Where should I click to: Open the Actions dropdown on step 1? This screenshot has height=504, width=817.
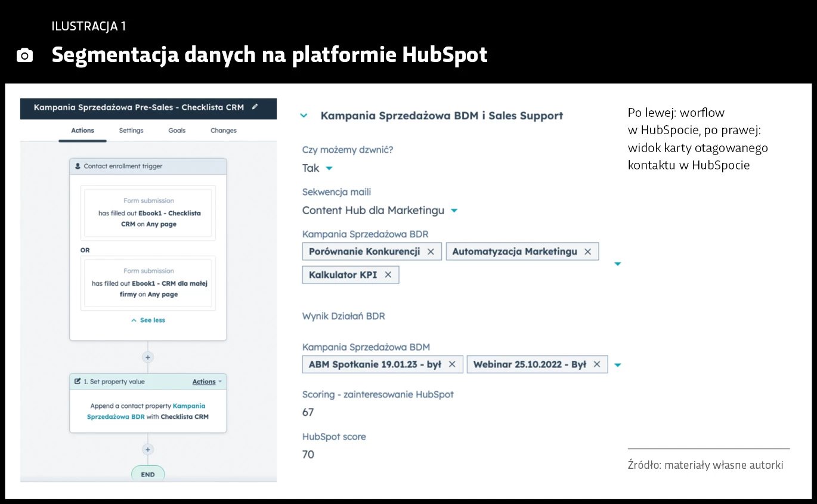[x=207, y=382]
